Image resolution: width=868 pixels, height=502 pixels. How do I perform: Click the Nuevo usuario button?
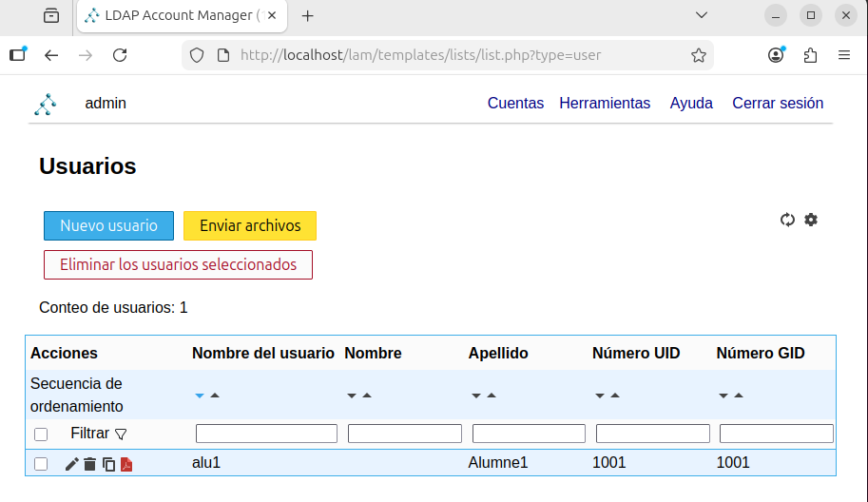click(x=108, y=226)
